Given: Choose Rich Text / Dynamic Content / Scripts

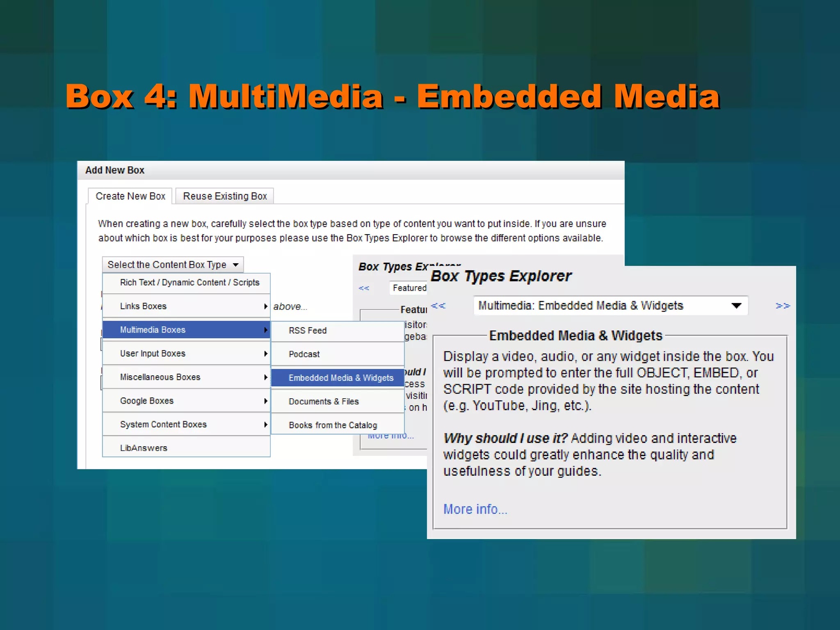Looking at the screenshot, I should 186,283.
